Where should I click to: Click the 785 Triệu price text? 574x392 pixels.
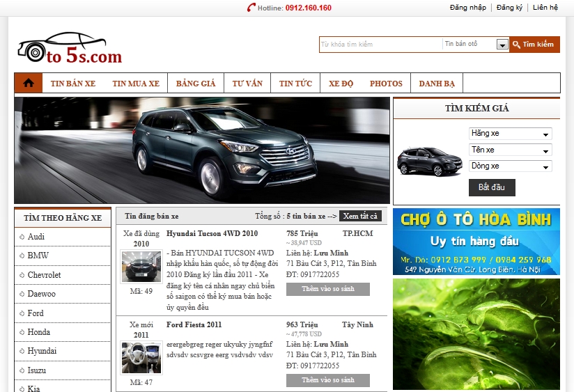click(302, 233)
